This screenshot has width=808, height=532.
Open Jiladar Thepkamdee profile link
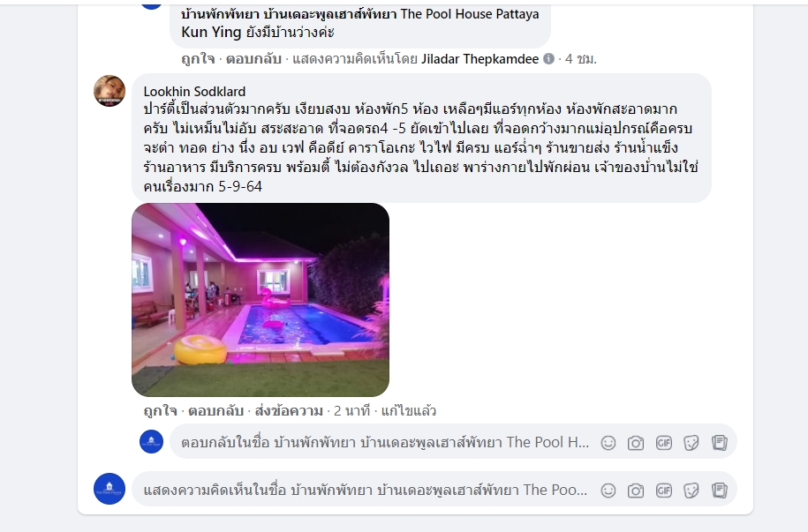[x=480, y=59]
